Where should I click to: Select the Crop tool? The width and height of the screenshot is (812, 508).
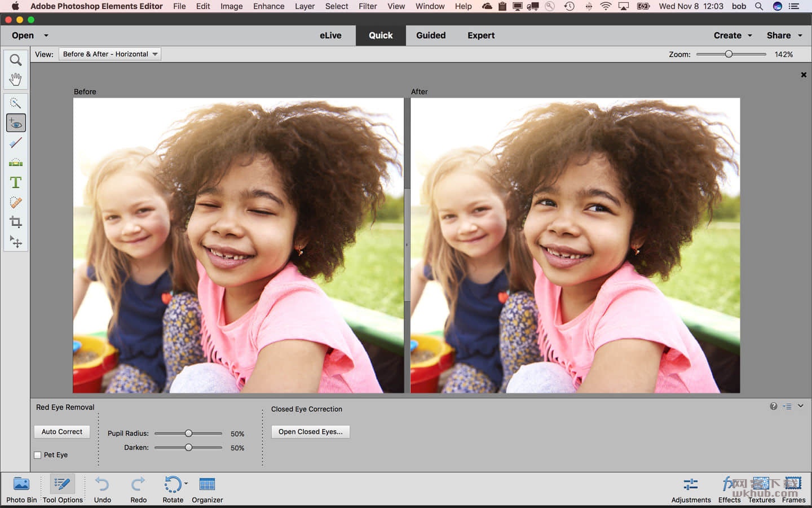pos(16,222)
